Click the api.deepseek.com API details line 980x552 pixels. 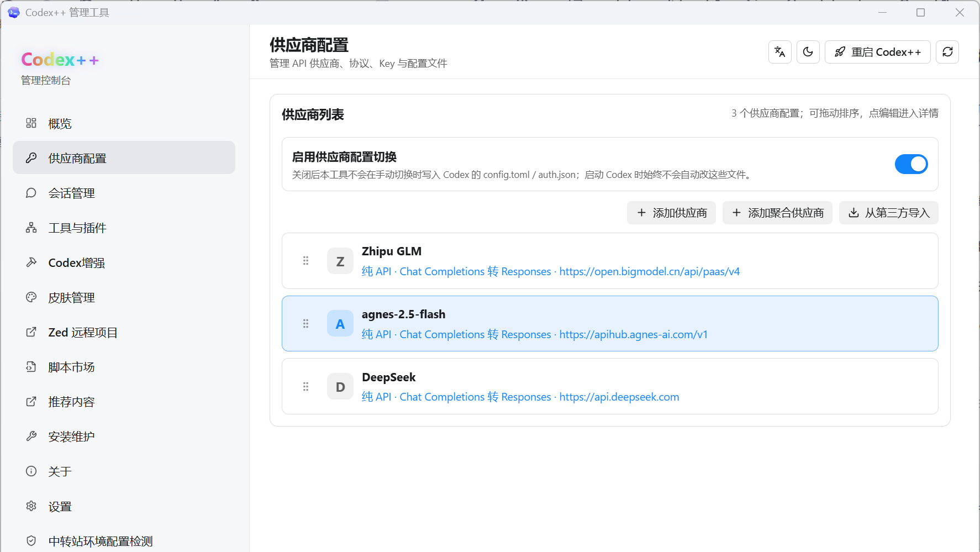520,397
